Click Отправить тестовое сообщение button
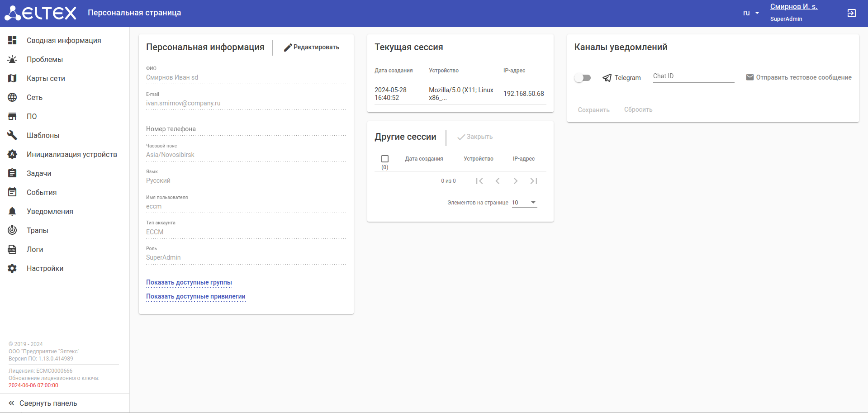Viewport: 868px width, 413px height. point(799,77)
